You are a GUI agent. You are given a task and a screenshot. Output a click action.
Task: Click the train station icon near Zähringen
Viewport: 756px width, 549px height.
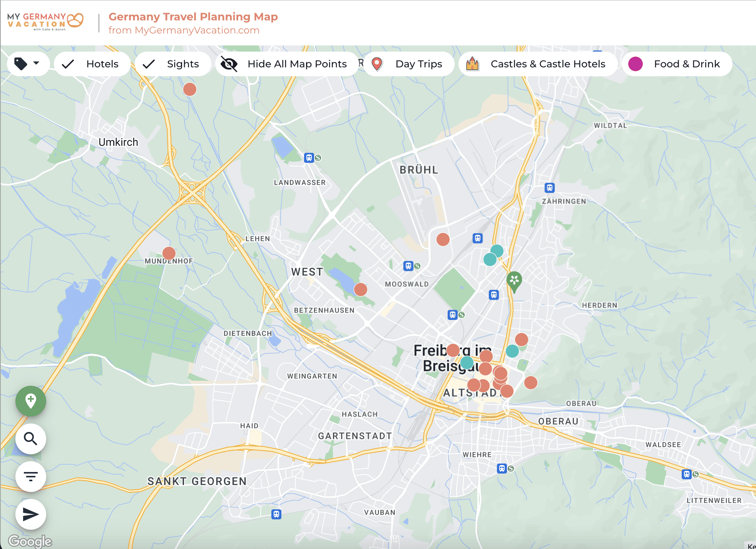pos(549,188)
